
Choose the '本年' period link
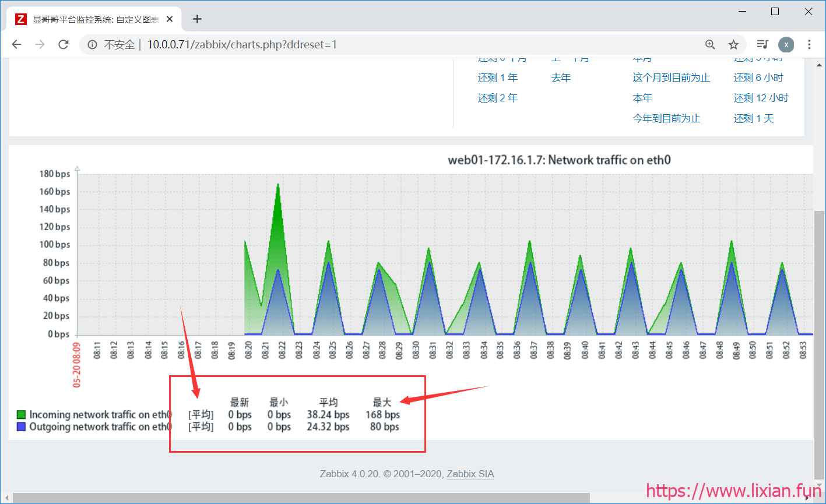click(642, 98)
